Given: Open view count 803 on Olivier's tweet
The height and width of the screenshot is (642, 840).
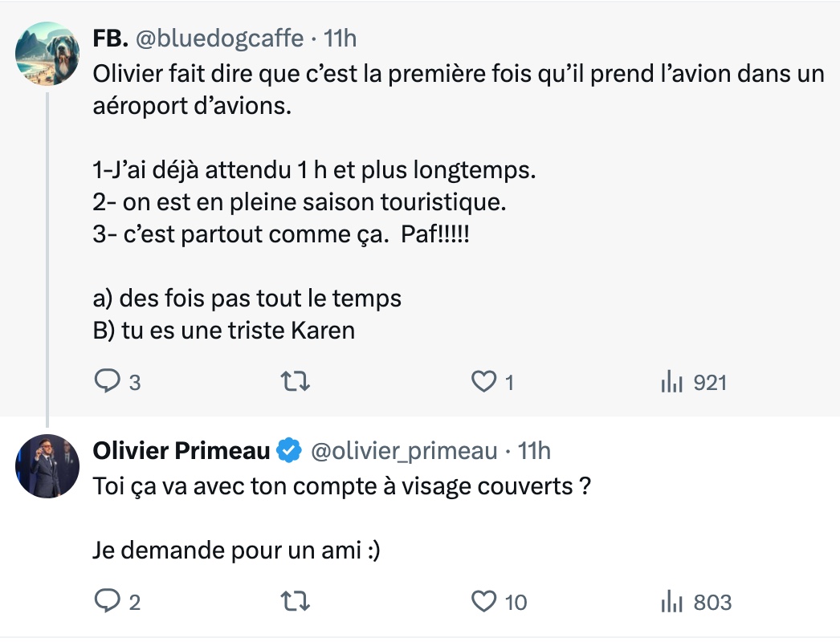Looking at the screenshot, I should point(696,602).
